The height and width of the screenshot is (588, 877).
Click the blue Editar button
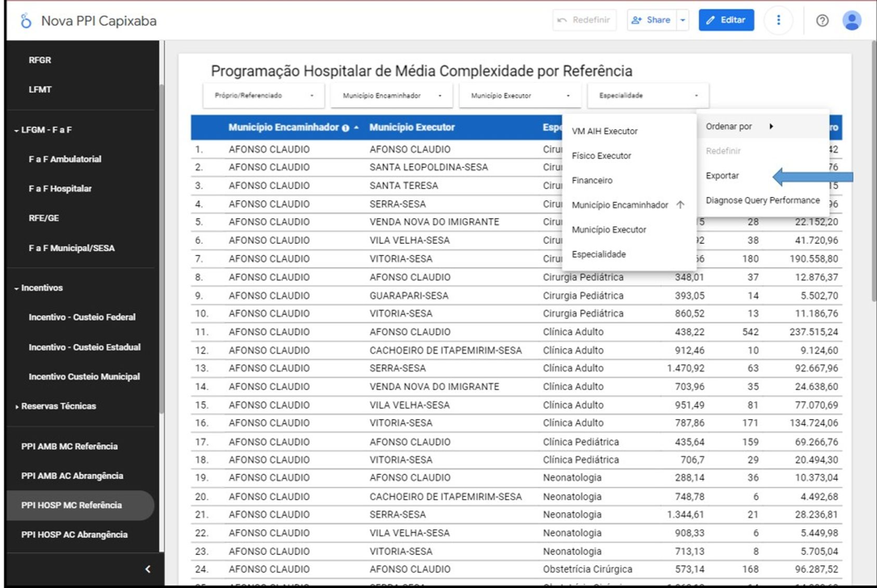pyautogui.click(x=726, y=20)
